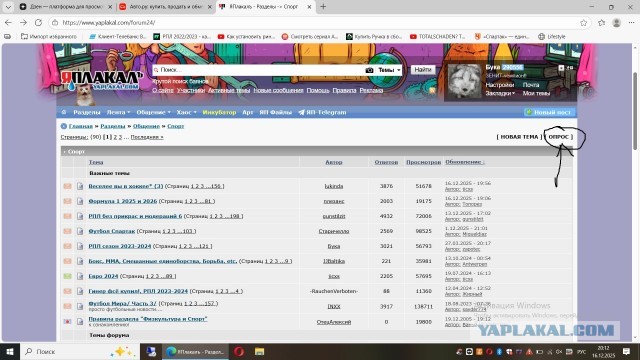Screen dimensions: 640x360
Task: Open the browser three-dots settings menu
Action: 631,23
